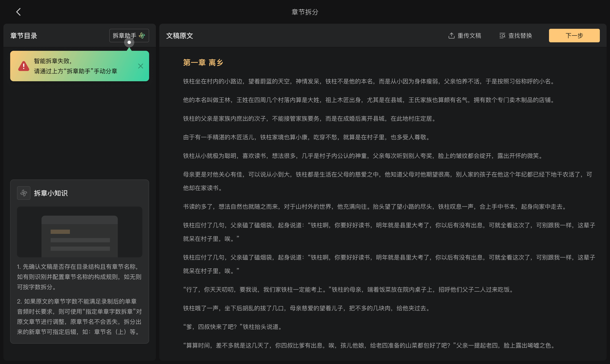Click the 第一章 离乡 chapter heading
Viewport: 610px width, 364px height.
point(203,63)
